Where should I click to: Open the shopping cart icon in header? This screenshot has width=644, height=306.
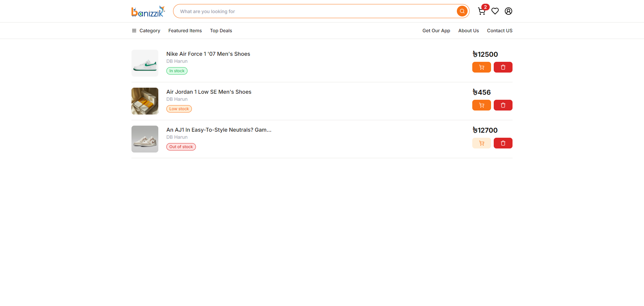482,11
